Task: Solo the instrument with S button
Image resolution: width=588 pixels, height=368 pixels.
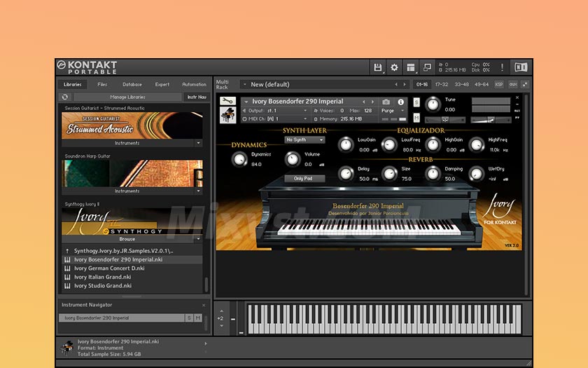Action: coord(416,102)
